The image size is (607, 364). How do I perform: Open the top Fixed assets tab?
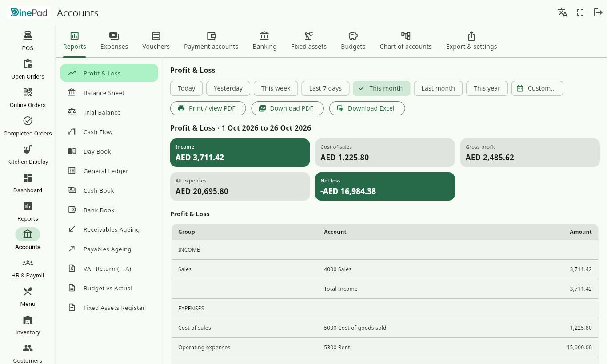tap(309, 41)
